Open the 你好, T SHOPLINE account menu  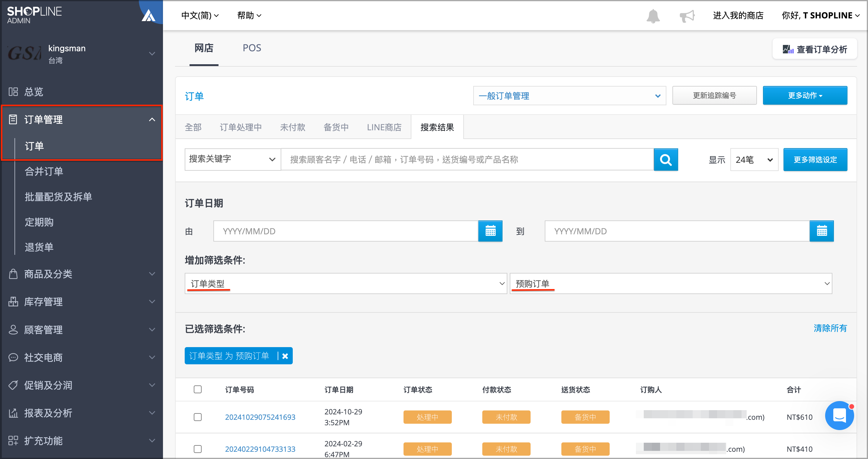821,15
